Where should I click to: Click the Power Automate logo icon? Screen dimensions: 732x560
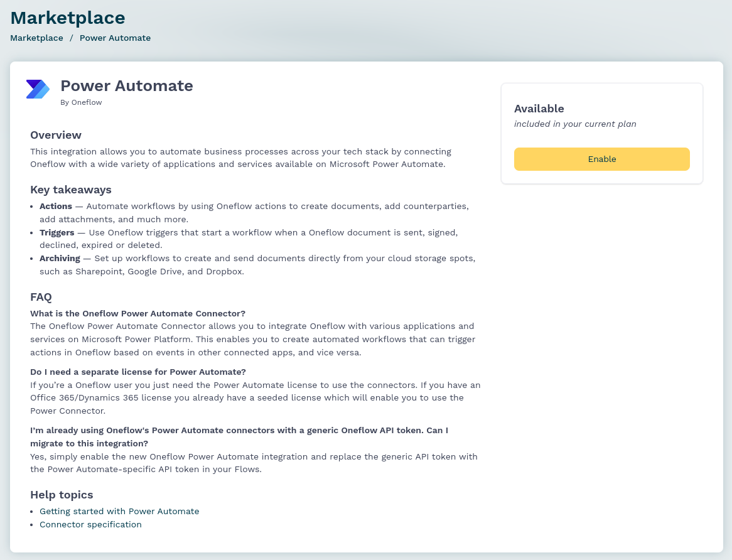38,89
